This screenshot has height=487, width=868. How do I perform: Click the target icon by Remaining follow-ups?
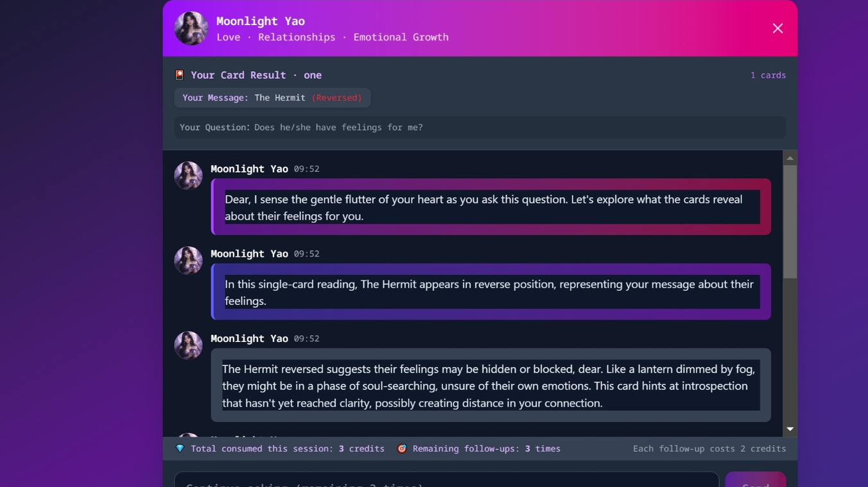point(402,449)
